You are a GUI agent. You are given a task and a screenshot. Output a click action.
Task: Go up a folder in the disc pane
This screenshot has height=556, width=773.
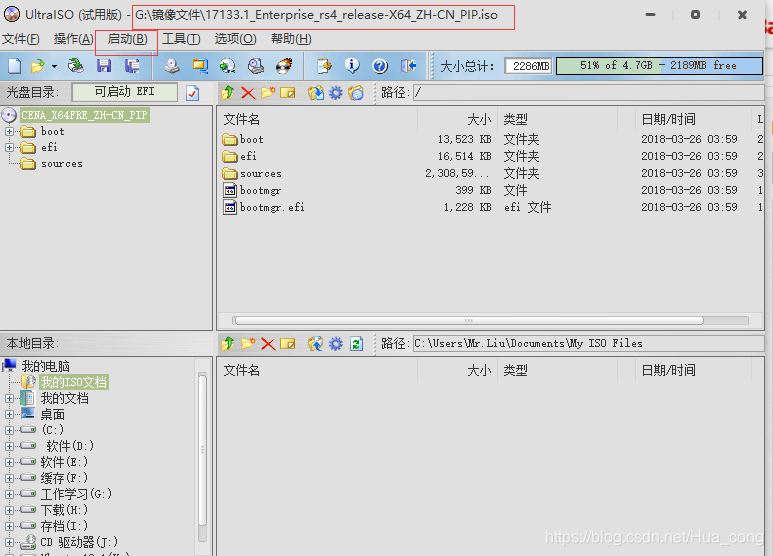point(228,93)
